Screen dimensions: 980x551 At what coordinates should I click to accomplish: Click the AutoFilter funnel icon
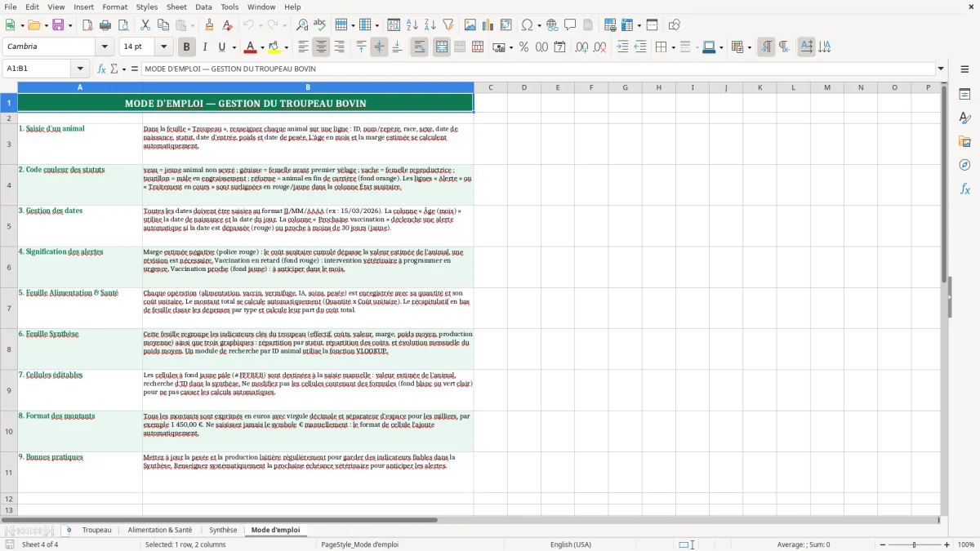(x=448, y=25)
